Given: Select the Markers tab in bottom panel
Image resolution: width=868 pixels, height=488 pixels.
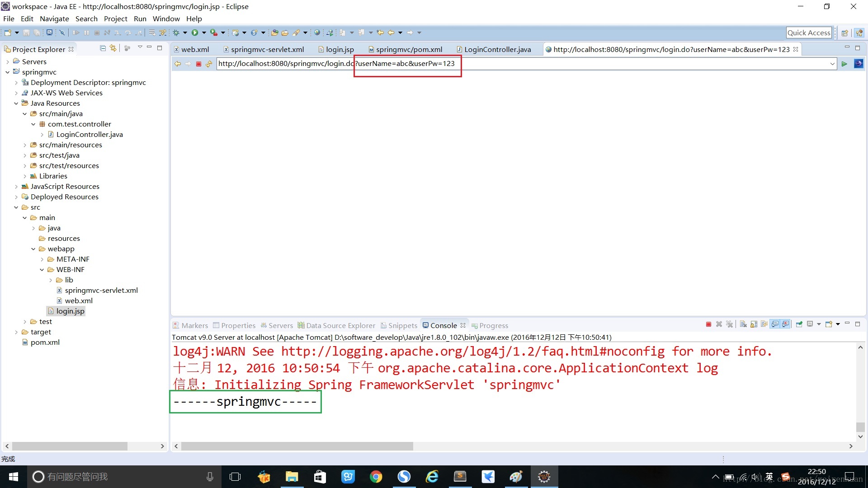Looking at the screenshot, I should (x=194, y=325).
